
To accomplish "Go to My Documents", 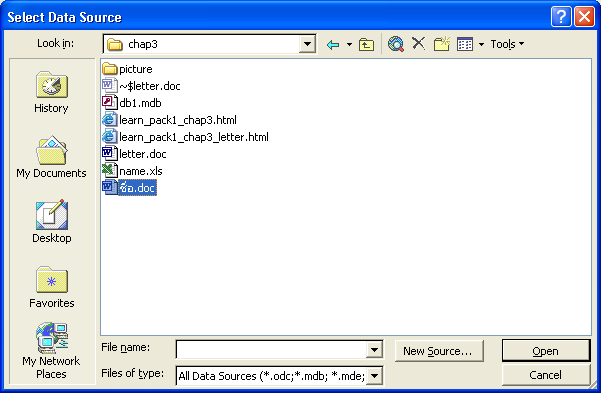I will point(51,157).
